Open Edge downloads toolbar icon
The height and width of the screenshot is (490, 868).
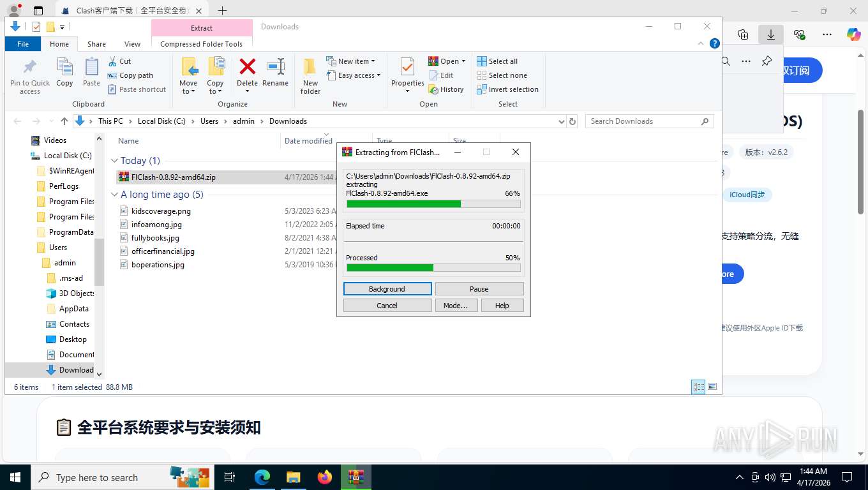coord(771,34)
